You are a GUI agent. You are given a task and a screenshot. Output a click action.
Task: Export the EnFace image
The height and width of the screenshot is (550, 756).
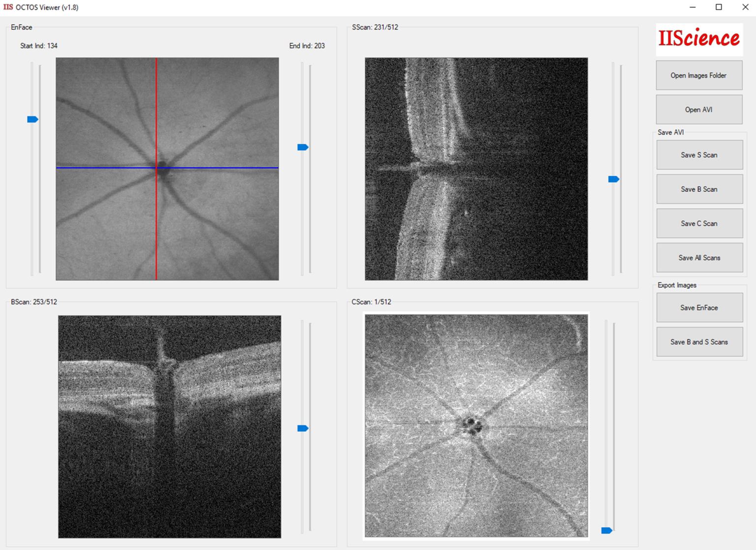coord(699,308)
